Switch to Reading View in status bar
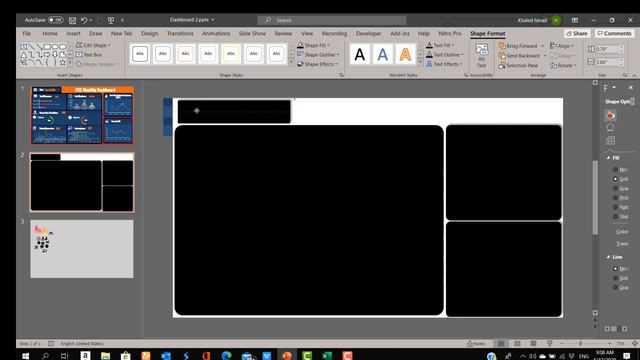The image size is (640, 360). pyautogui.click(x=533, y=344)
